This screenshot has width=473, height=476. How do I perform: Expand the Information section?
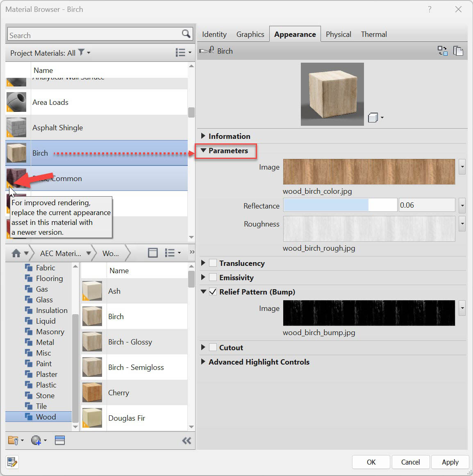204,136
